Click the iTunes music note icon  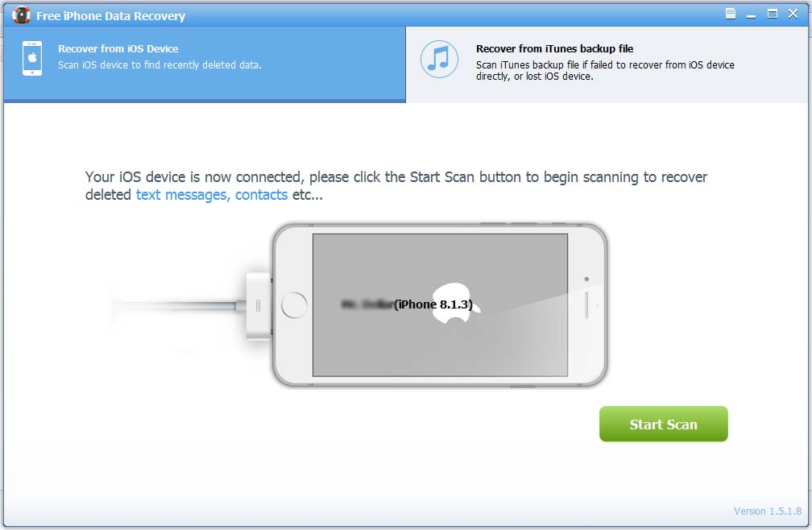[439, 58]
